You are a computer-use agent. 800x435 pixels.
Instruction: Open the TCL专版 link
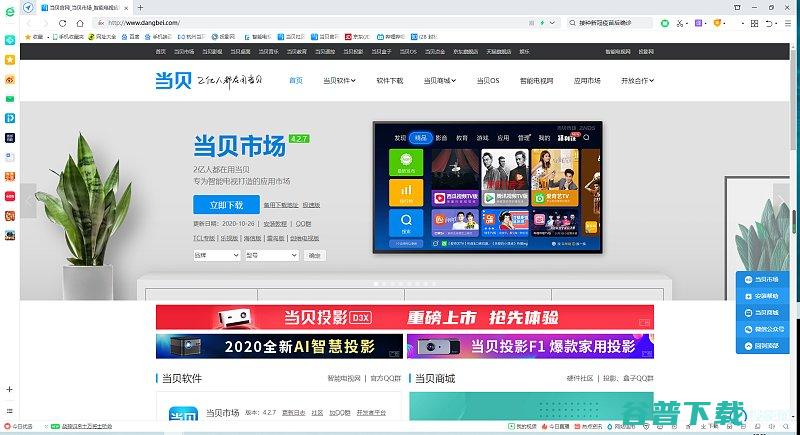coord(204,238)
